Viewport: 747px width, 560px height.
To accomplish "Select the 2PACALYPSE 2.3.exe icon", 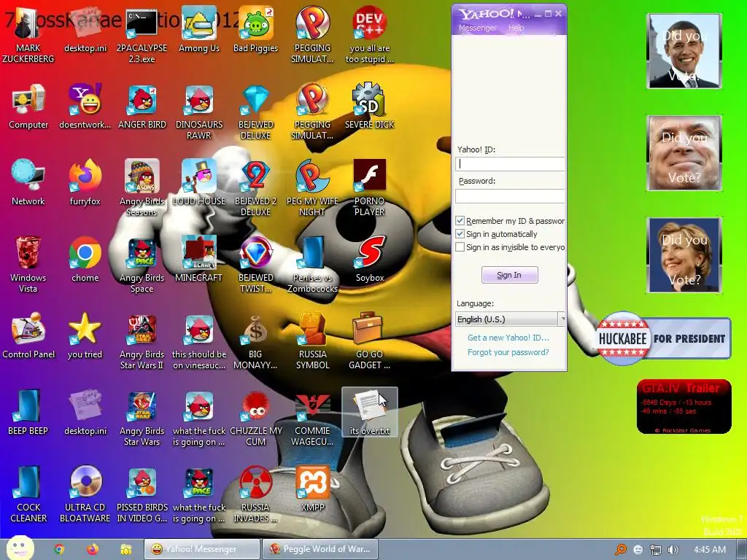I will 142,35.
